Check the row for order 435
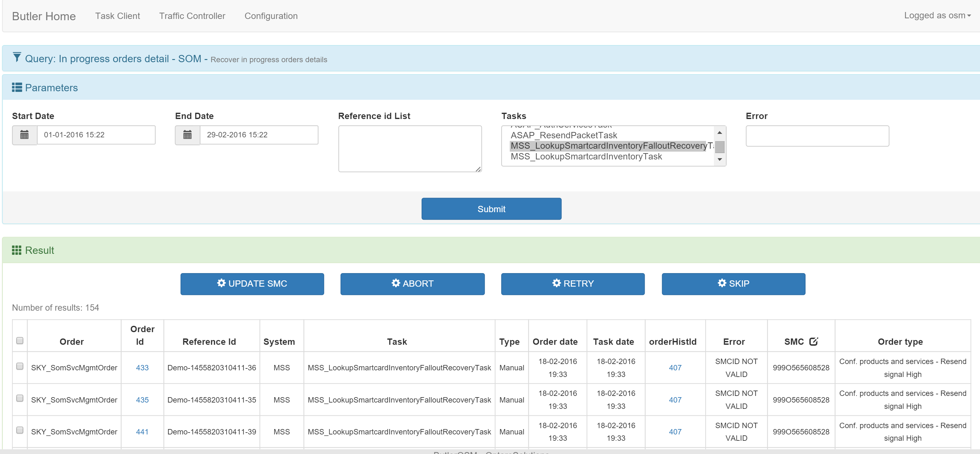The height and width of the screenshot is (454, 980). (20, 398)
